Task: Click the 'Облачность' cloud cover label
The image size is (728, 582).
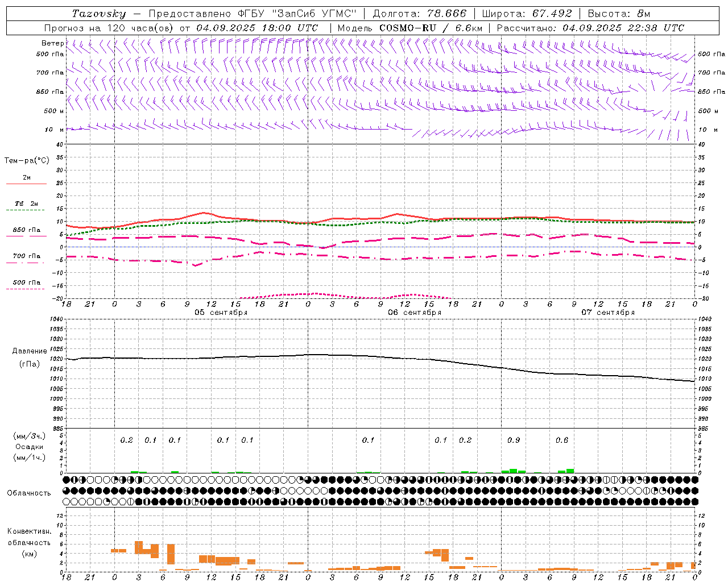Action: tap(29, 493)
